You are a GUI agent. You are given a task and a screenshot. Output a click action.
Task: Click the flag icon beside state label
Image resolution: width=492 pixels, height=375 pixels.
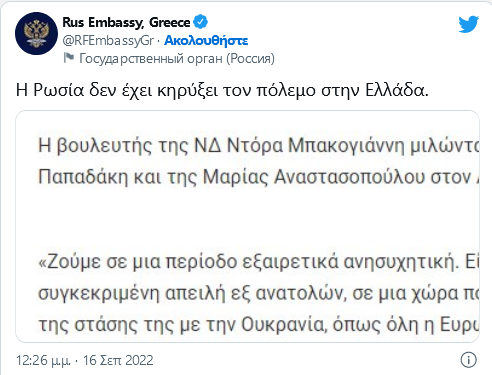tap(69, 58)
